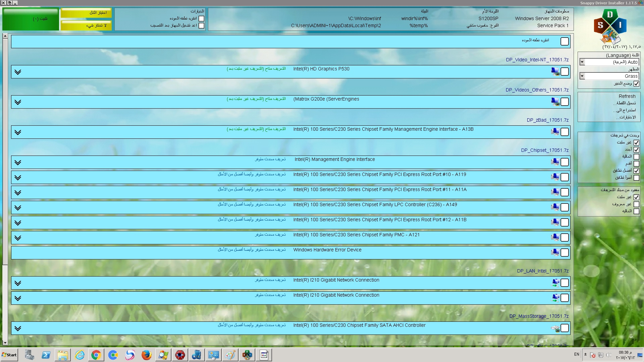
Task: Check the Matrox G200e driver checkbox
Action: 565,102
